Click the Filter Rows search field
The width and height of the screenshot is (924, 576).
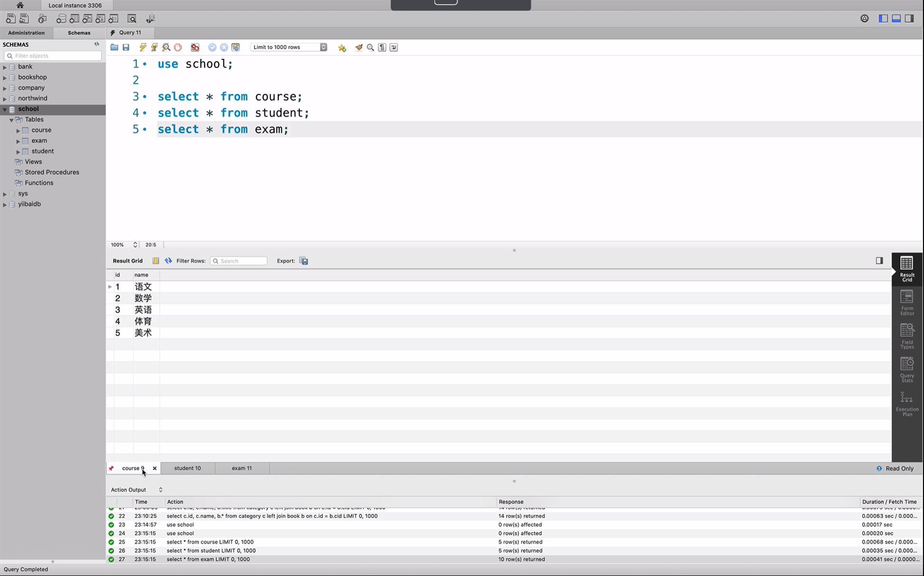pos(239,261)
